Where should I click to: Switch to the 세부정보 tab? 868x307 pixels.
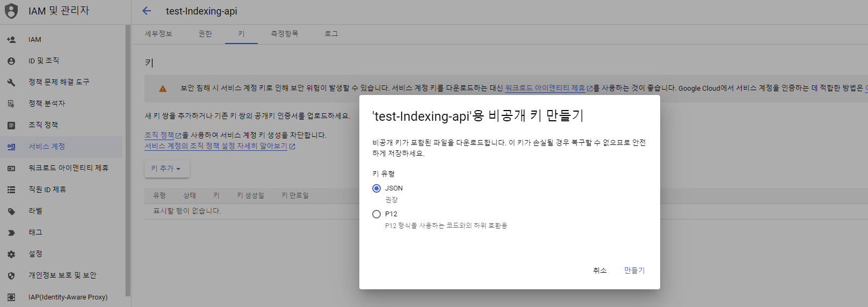(x=158, y=34)
